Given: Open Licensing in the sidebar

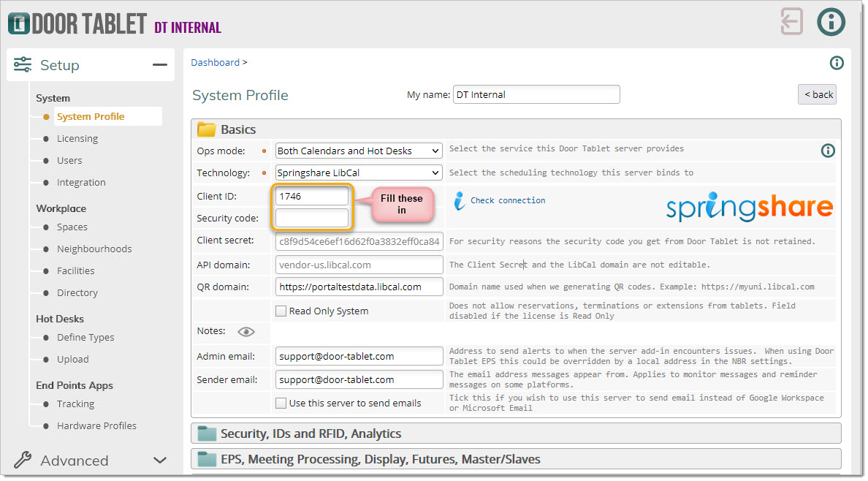Looking at the screenshot, I should pyautogui.click(x=77, y=138).
